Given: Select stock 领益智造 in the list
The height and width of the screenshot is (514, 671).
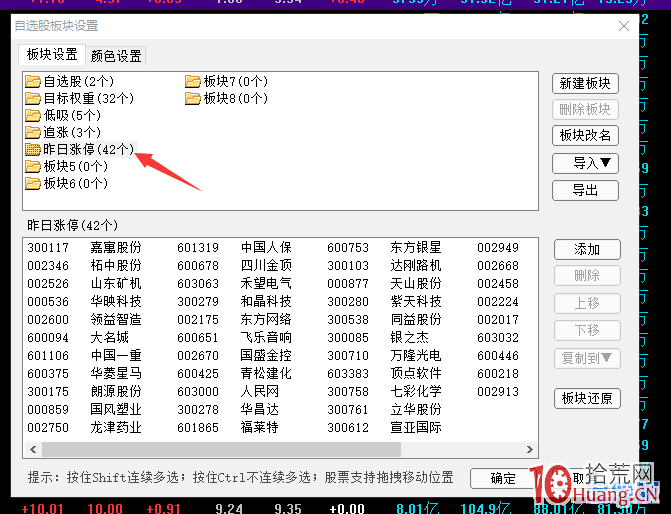Looking at the screenshot, I should pyautogui.click(x=116, y=319).
